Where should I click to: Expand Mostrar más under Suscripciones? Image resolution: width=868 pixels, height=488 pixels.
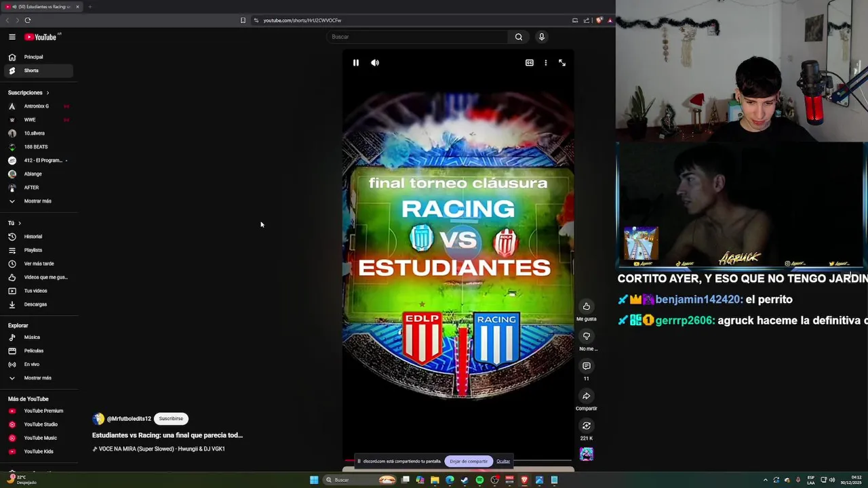(x=38, y=201)
